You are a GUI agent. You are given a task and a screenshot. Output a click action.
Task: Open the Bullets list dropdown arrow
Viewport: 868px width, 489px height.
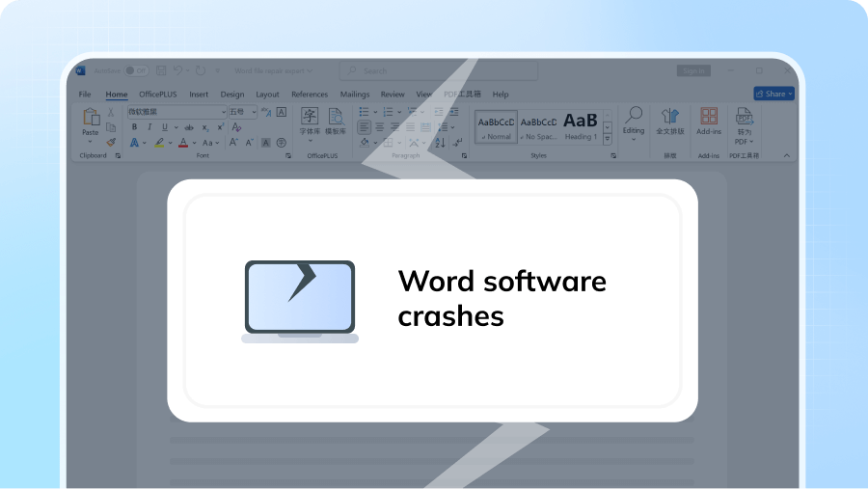(x=375, y=113)
